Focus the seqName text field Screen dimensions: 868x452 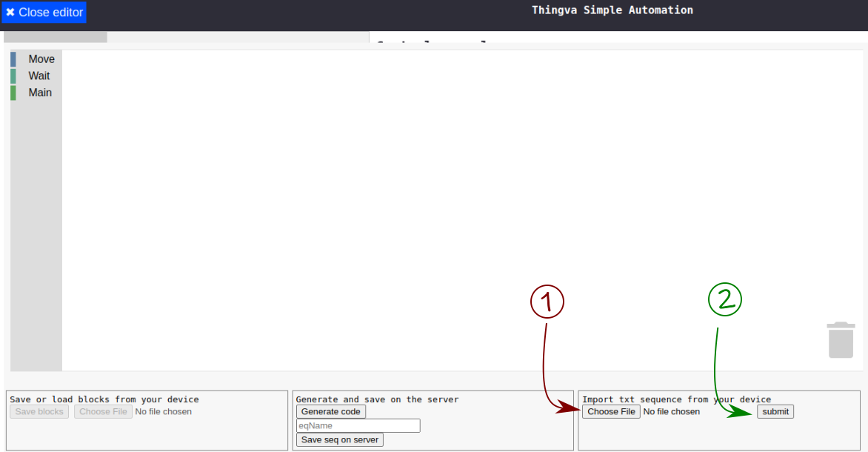pyautogui.click(x=358, y=425)
